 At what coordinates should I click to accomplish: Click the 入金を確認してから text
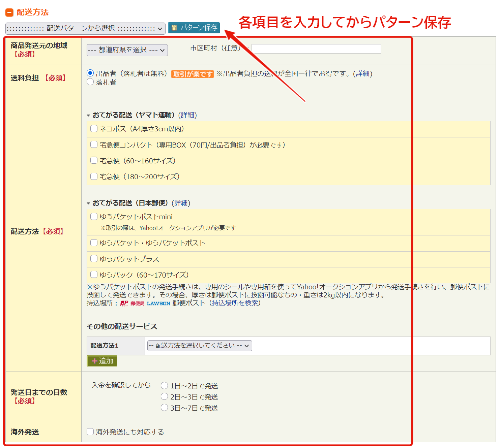pyautogui.click(x=121, y=385)
